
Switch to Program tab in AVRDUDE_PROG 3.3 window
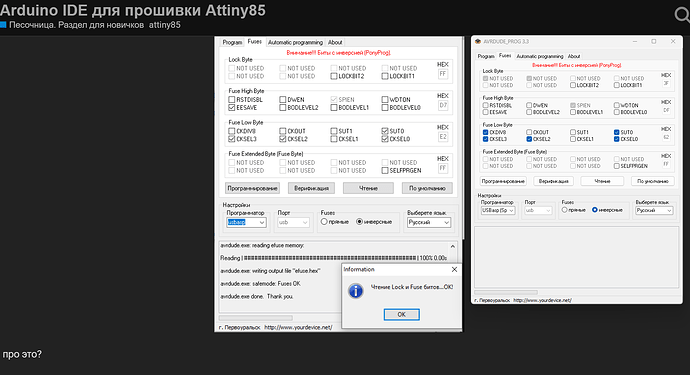click(486, 56)
